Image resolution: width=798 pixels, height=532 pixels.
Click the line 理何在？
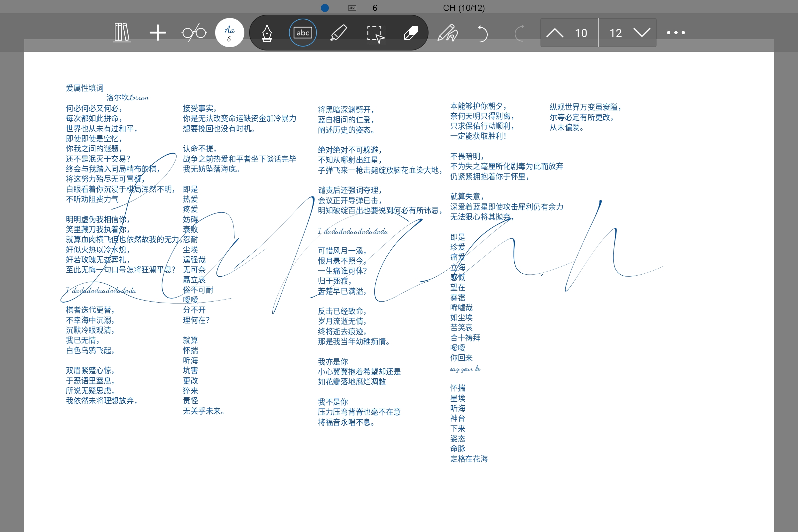click(197, 320)
